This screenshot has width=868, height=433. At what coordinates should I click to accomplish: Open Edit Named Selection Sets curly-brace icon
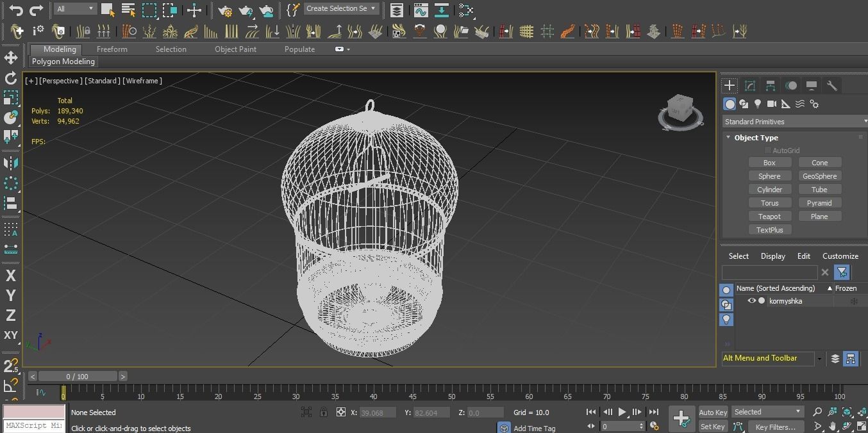pyautogui.click(x=292, y=10)
